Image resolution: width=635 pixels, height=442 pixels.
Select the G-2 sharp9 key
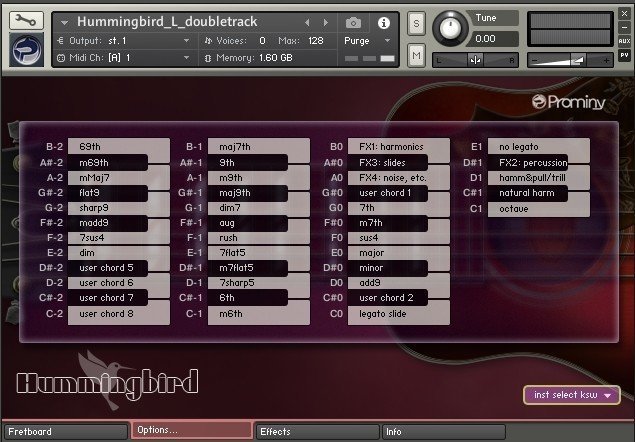[119, 208]
